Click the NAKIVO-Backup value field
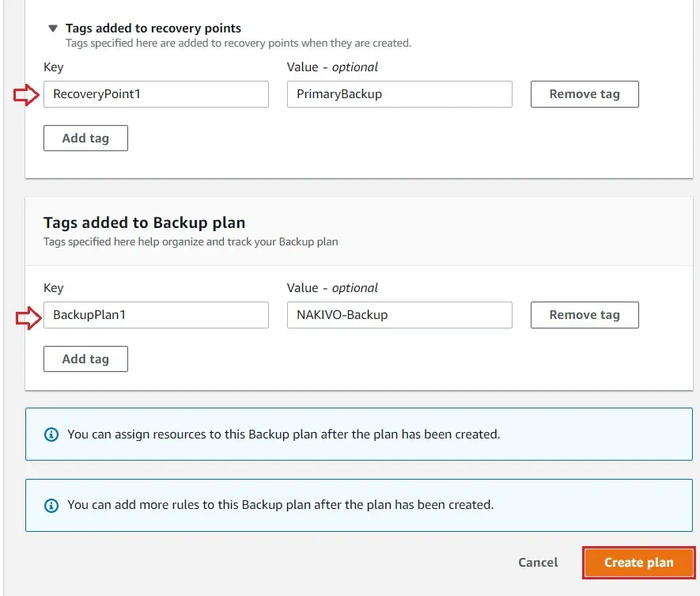 point(399,315)
